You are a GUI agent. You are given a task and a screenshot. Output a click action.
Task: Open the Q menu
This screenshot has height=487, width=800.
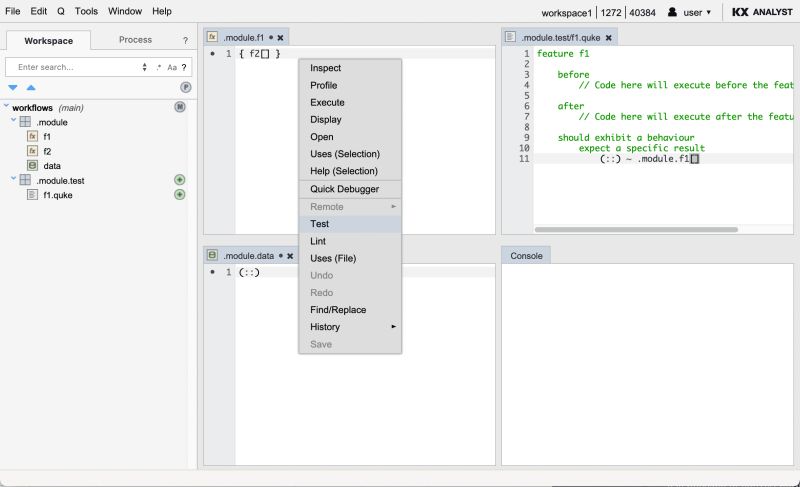point(61,11)
